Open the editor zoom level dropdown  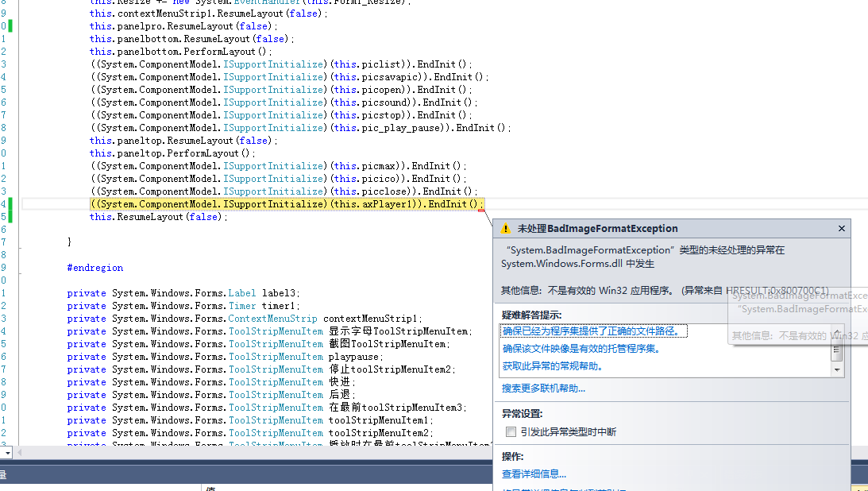[6, 453]
